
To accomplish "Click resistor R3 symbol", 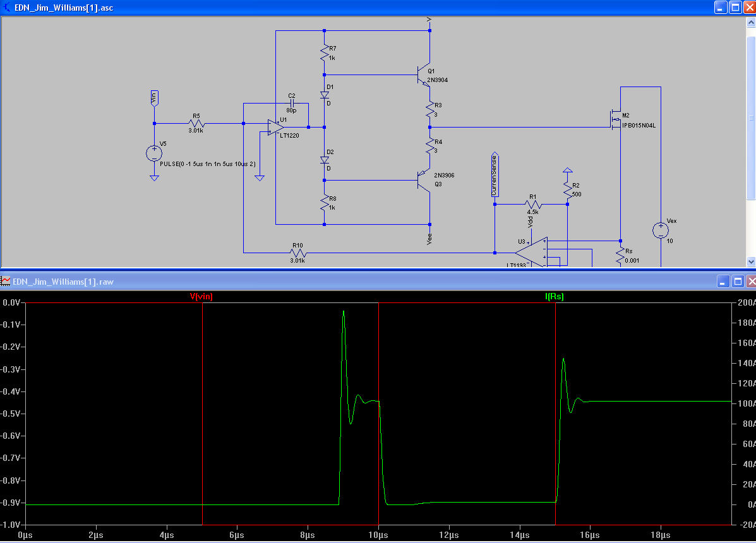I will coord(429,110).
